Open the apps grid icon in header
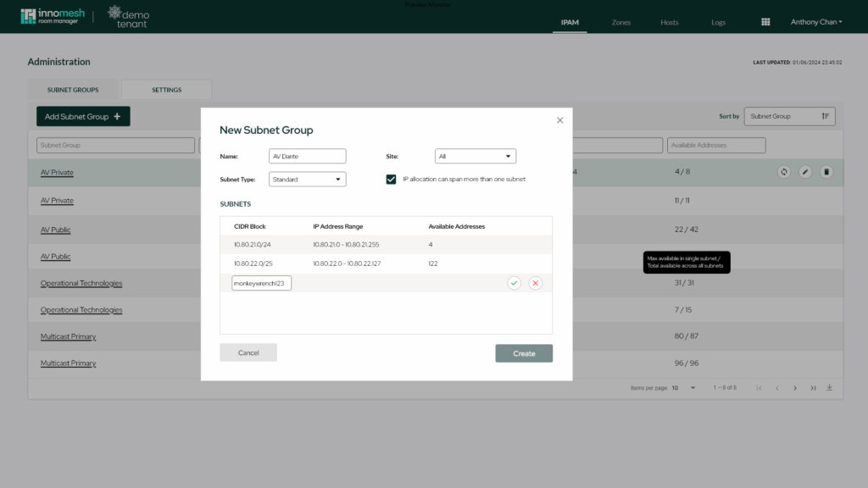Viewport: 868px width, 488px height. (x=765, y=22)
